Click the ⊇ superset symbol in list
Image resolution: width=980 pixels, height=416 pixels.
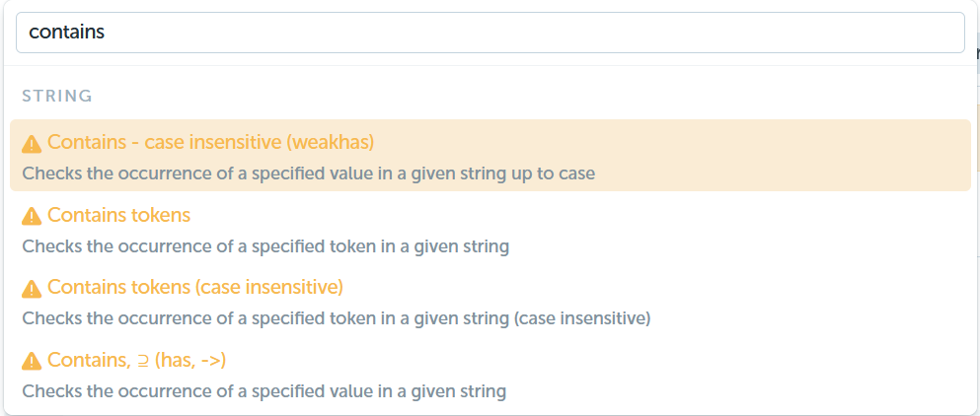143,361
